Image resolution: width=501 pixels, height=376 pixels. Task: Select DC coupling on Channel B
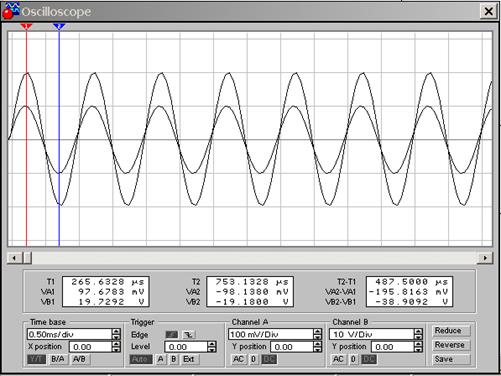[x=369, y=359]
